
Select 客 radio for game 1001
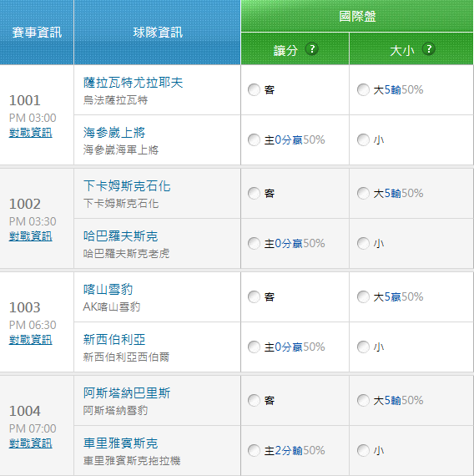pos(254,89)
